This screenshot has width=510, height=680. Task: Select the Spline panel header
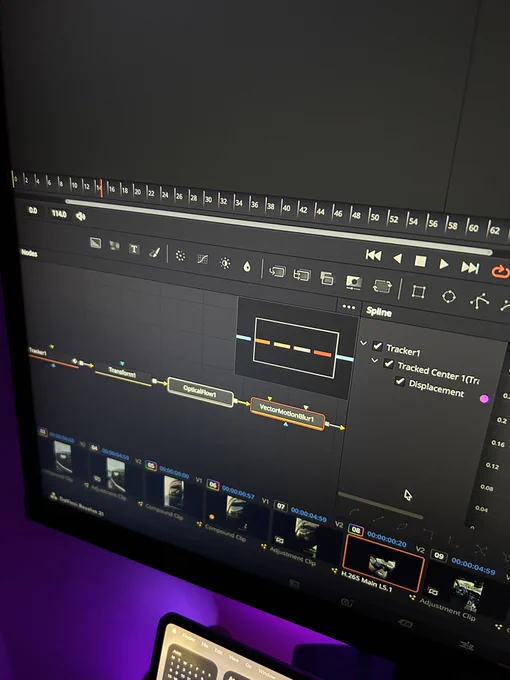pyautogui.click(x=379, y=311)
